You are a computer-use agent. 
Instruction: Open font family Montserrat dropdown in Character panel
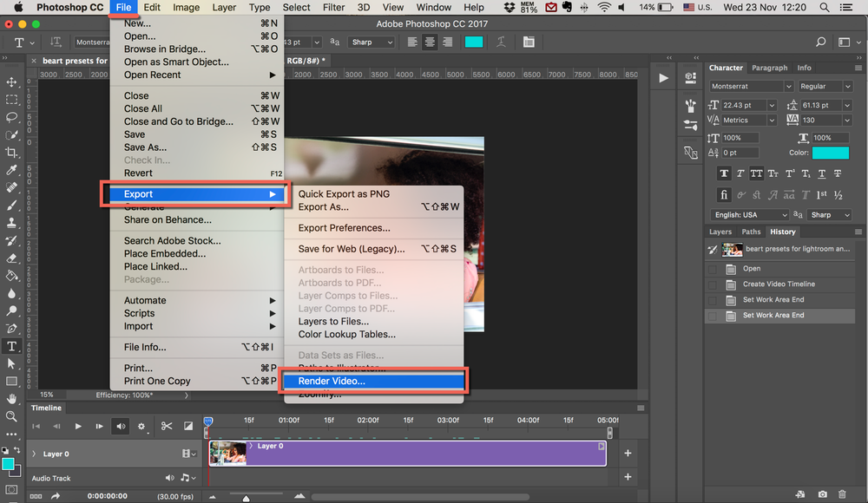[x=788, y=87]
